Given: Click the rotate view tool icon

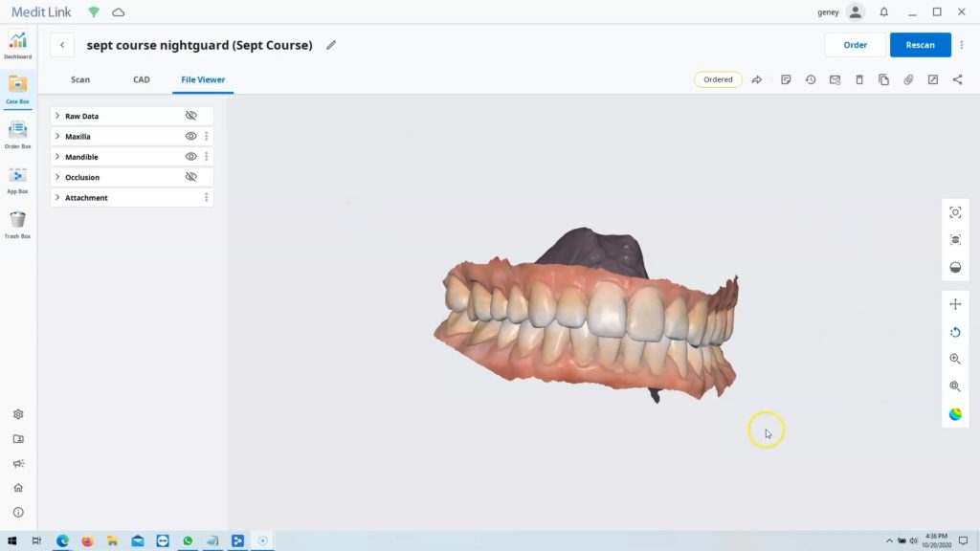Looking at the screenshot, I should pyautogui.click(x=955, y=332).
